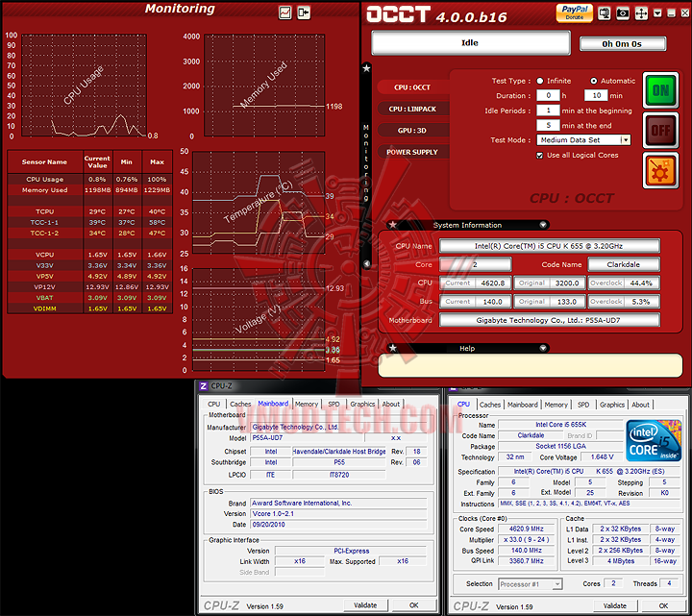The image size is (692, 616).
Task: Click the star icon beside System Information
Action: click(x=392, y=225)
